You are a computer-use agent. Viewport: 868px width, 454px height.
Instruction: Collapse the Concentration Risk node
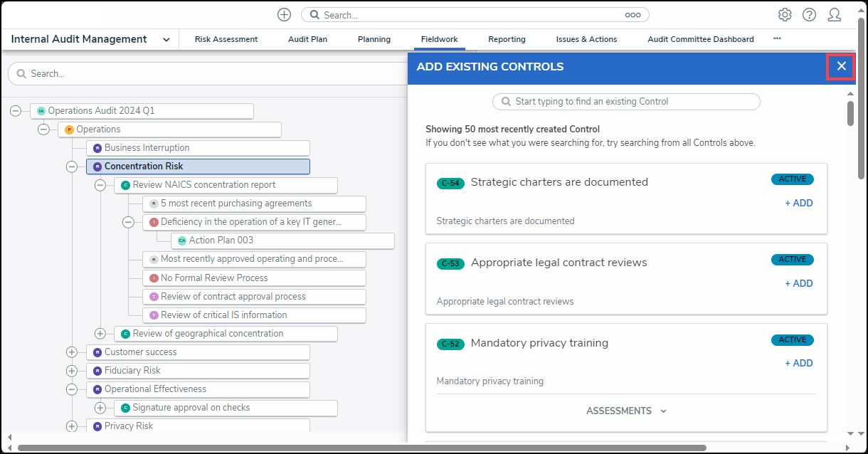(x=71, y=167)
